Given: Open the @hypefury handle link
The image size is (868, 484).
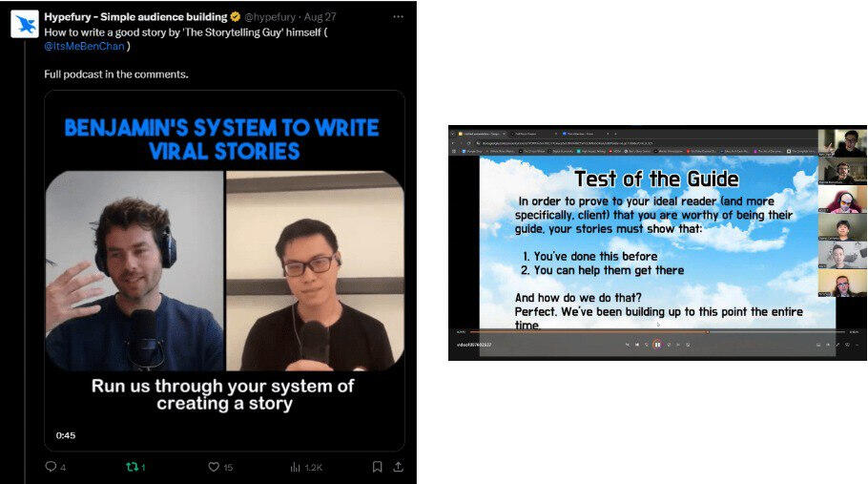Looking at the screenshot, I should click(x=270, y=17).
